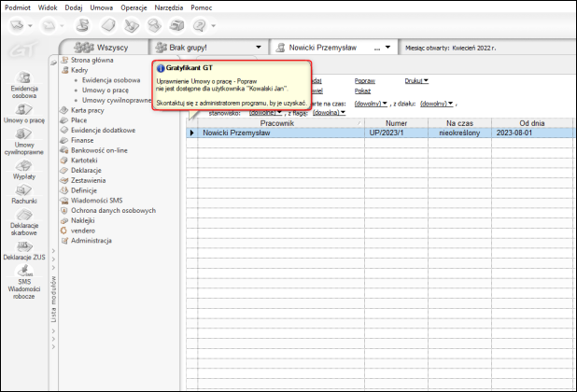Select Umowy cywilnoprawne under Kadry
577x392 pixels.
(117, 100)
